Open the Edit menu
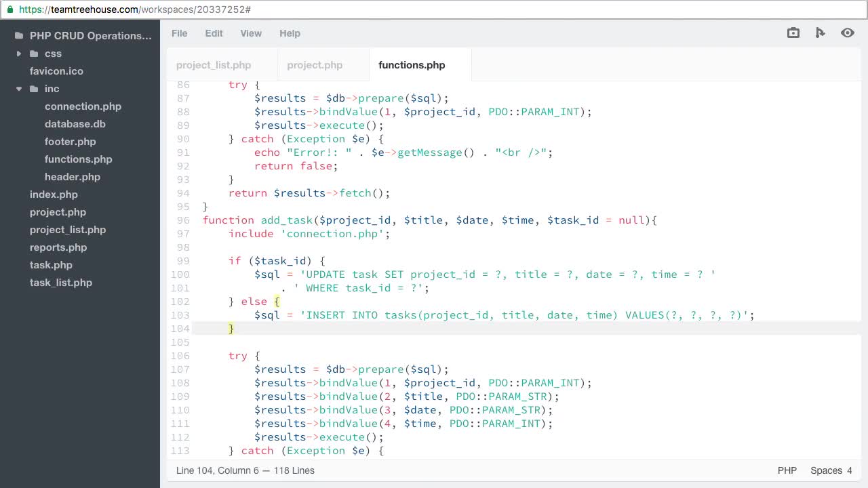This screenshot has width=868, height=488. tap(214, 33)
